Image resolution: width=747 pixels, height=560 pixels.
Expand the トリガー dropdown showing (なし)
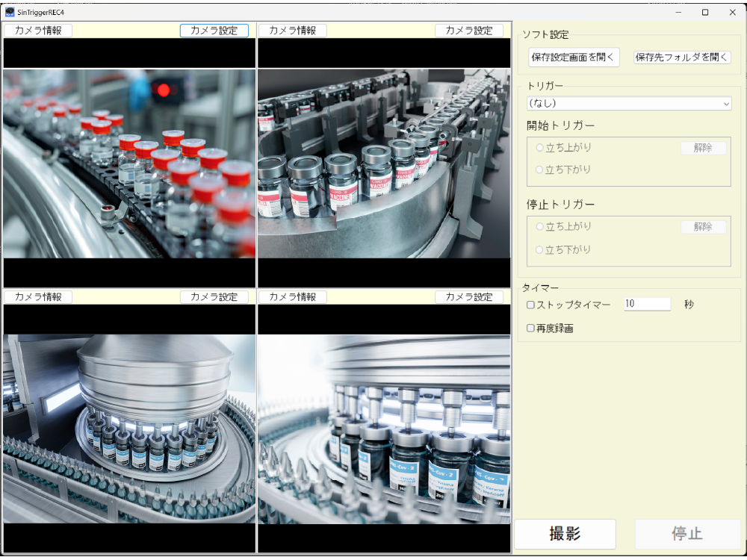[628, 104]
